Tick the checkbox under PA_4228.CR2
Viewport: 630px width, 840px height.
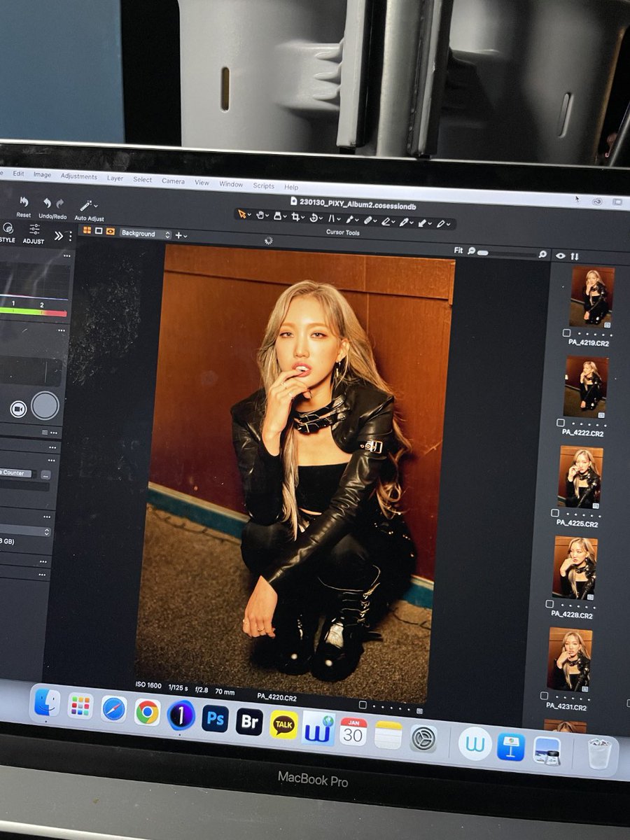pos(549,604)
